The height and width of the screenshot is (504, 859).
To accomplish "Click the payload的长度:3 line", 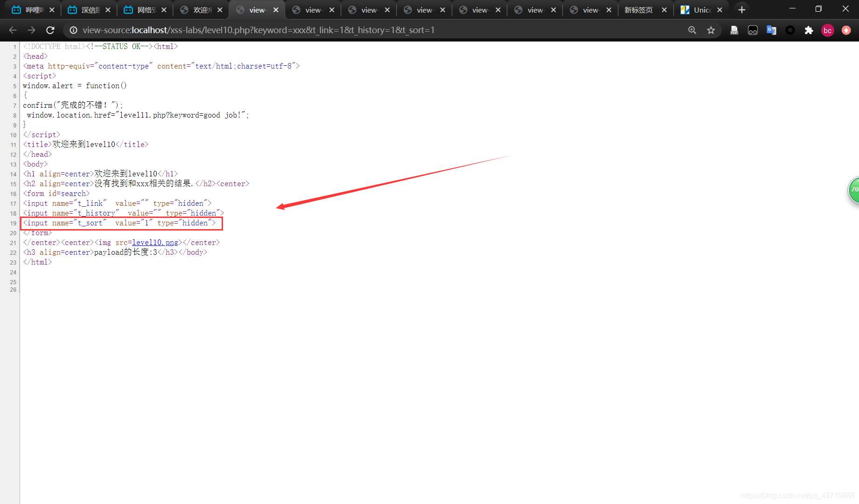I will [x=115, y=252].
